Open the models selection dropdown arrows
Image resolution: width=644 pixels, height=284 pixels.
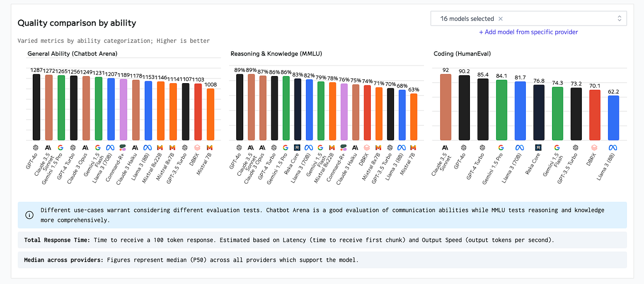pyautogui.click(x=619, y=19)
